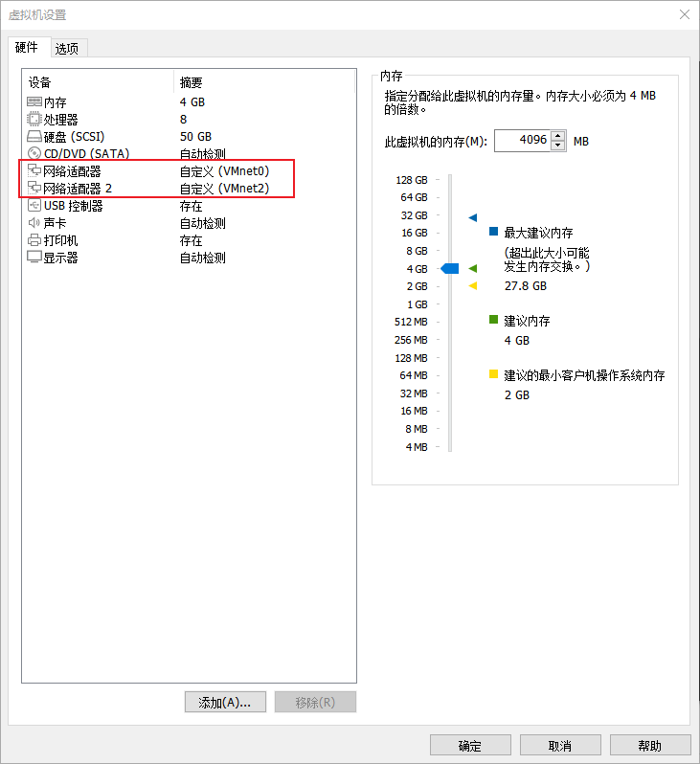Open the 硬件 tab
Viewport: 700px width, 764px height.
[27, 47]
